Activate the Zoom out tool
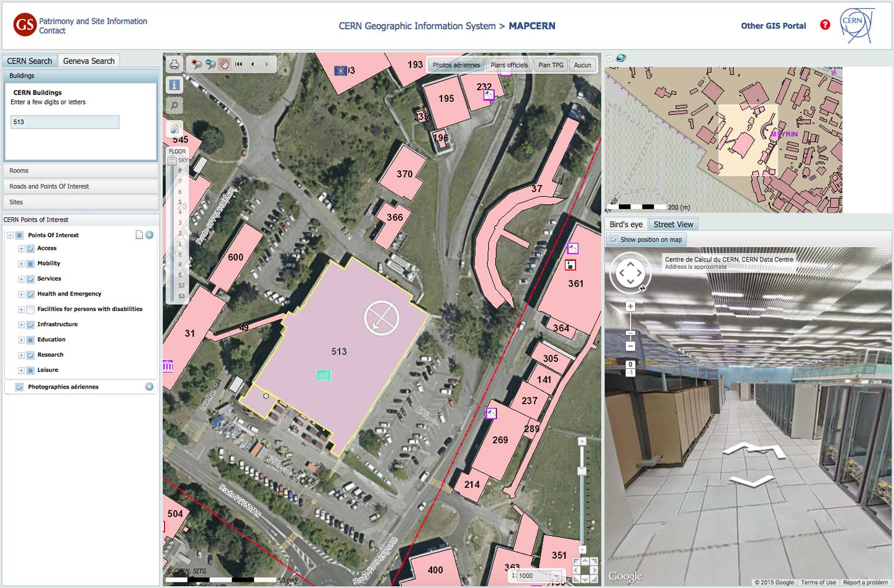 click(x=210, y=64)
